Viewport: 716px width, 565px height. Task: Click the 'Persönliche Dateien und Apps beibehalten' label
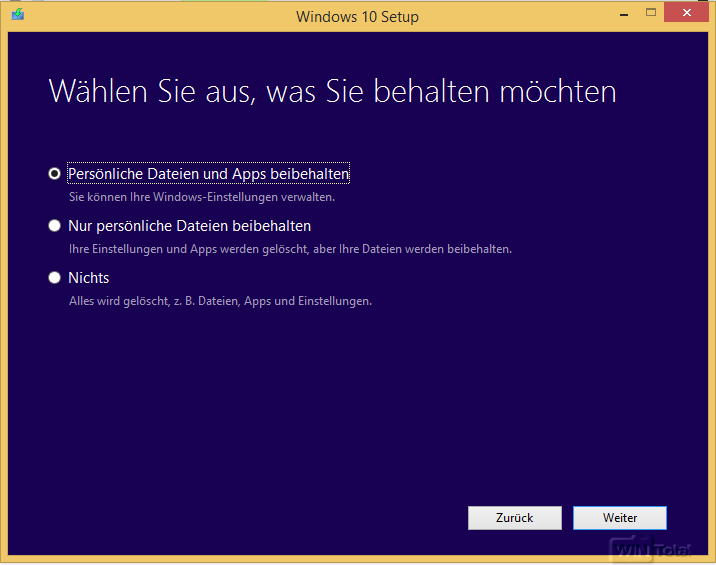coord(209,174)
